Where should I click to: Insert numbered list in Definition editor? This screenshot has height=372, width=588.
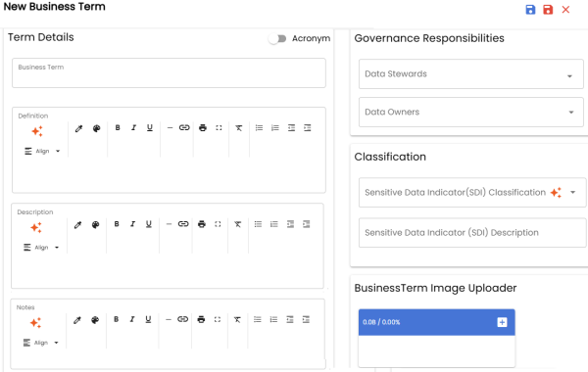(x=274, y=127)
